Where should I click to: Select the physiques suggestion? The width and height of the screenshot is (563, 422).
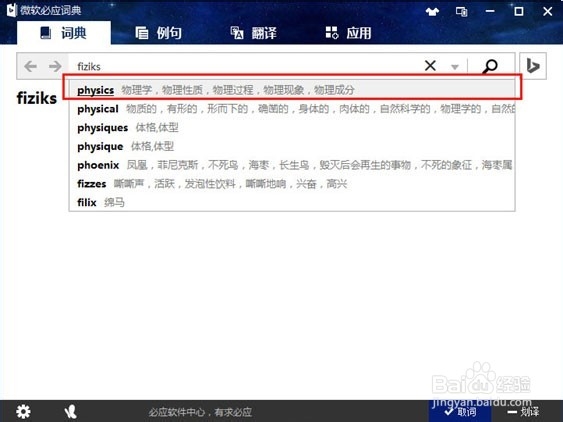pyautogui.click(x=292, y=127)
